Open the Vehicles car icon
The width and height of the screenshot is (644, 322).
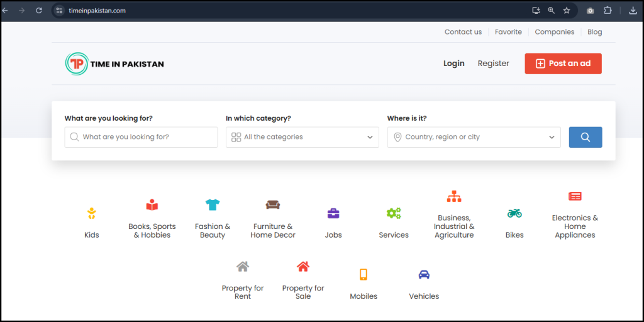click(x=424, y=274)
